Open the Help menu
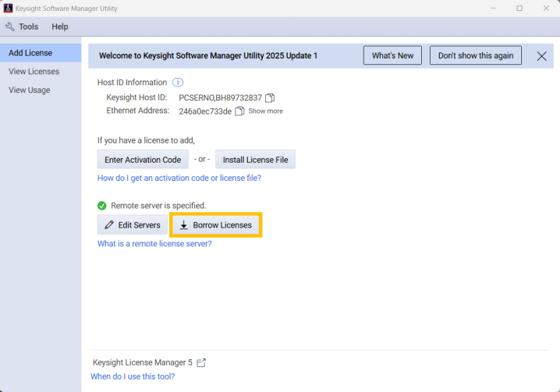The width and height of the screenshot is (560, 392). click(59, 26)
